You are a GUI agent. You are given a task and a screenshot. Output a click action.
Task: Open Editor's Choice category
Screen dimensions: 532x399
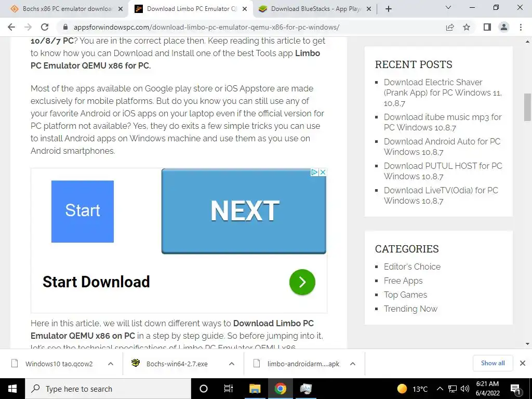click(412, 267)
